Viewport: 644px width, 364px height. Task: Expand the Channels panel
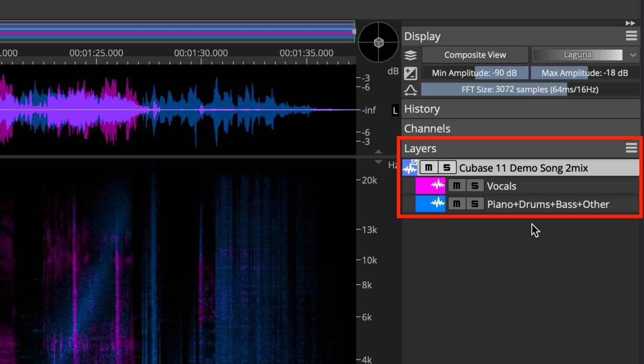521,128
